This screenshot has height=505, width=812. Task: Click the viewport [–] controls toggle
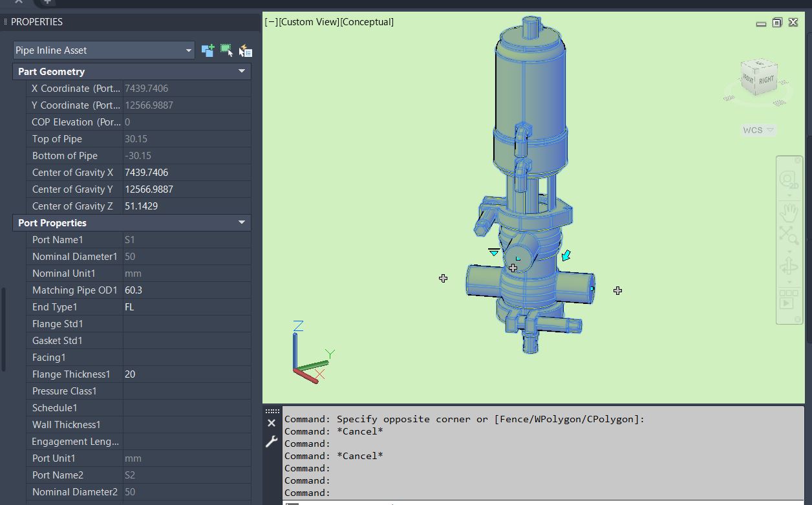pos(272,22)
